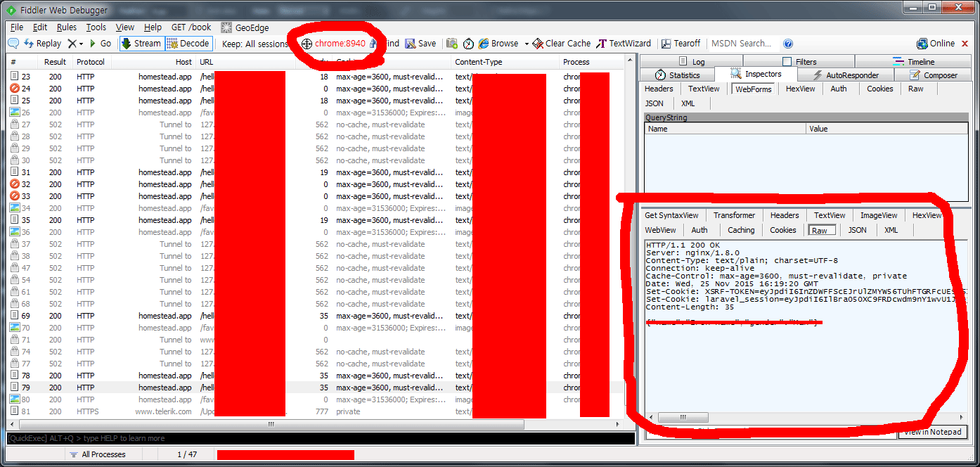Screen dimensions: 980x467
Task: Open the Remove sessions X dropdown arrow
Action: (x=81, y=44)
